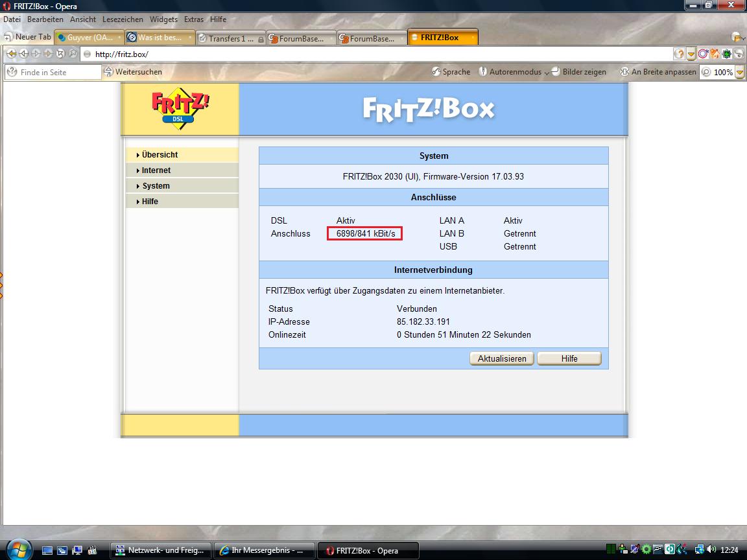
Task: Open a new tab with Neuer Tab
Action: pyautogui.click(x=27, y=37)
